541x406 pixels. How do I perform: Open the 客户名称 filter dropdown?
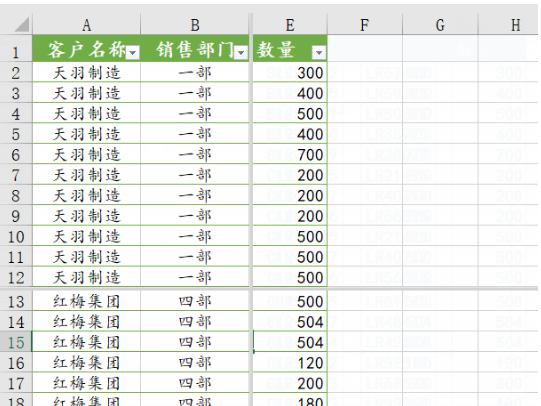click(133, 53)
